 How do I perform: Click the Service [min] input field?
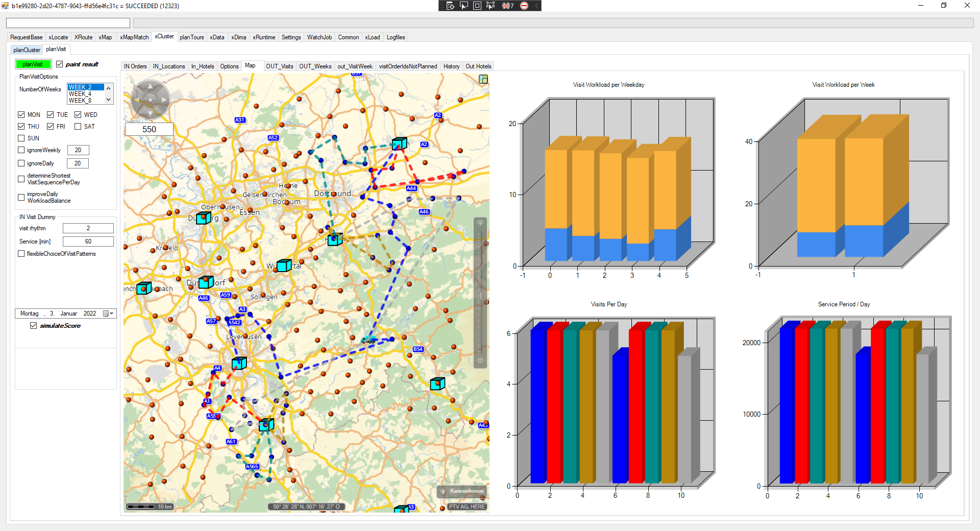tap(88, 242)
